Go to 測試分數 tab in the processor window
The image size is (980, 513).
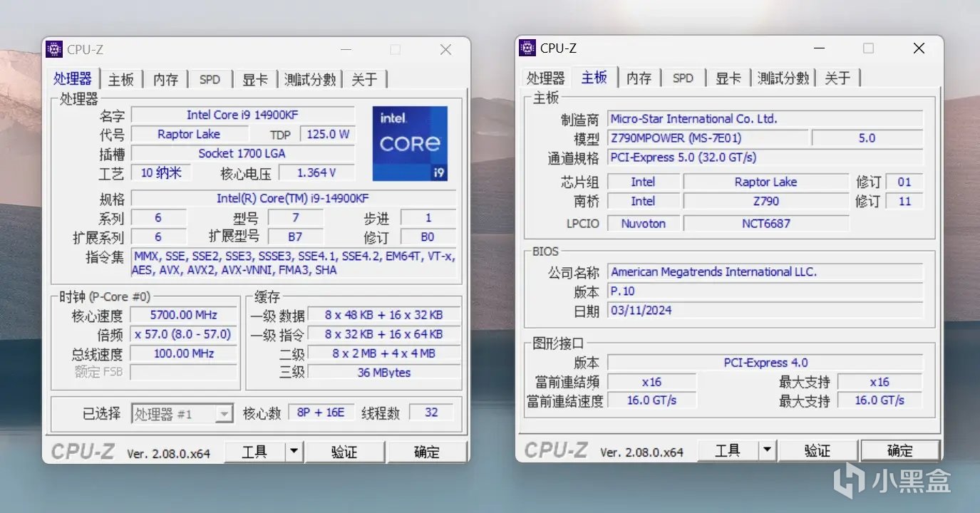point(310,79)
